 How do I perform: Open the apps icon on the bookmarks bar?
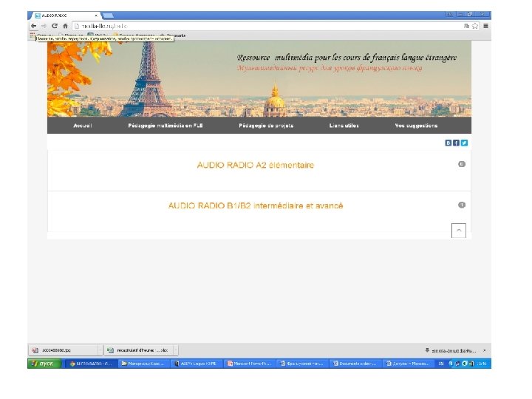pyautogui.click(x=33, y=35)
